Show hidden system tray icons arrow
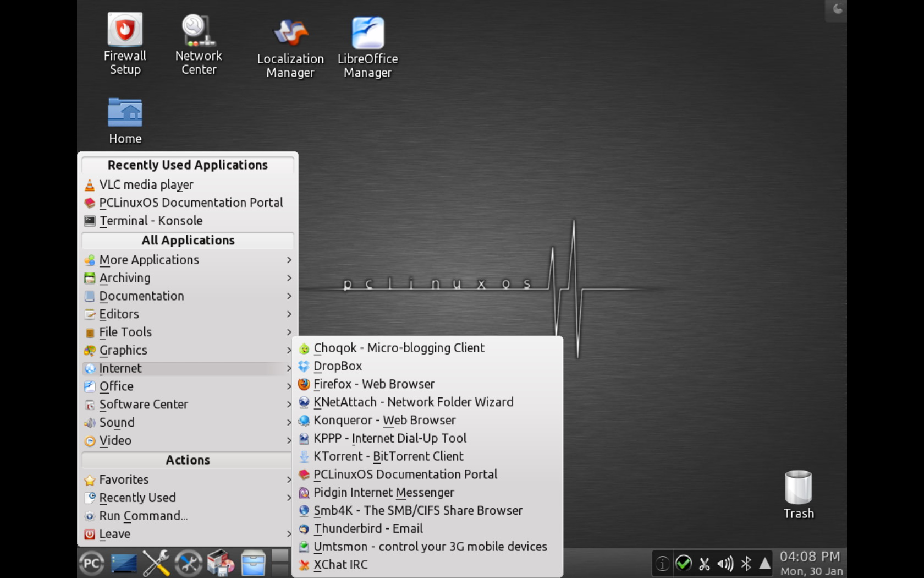This screenshot has height=578, width=924. (x=765, y=564)
